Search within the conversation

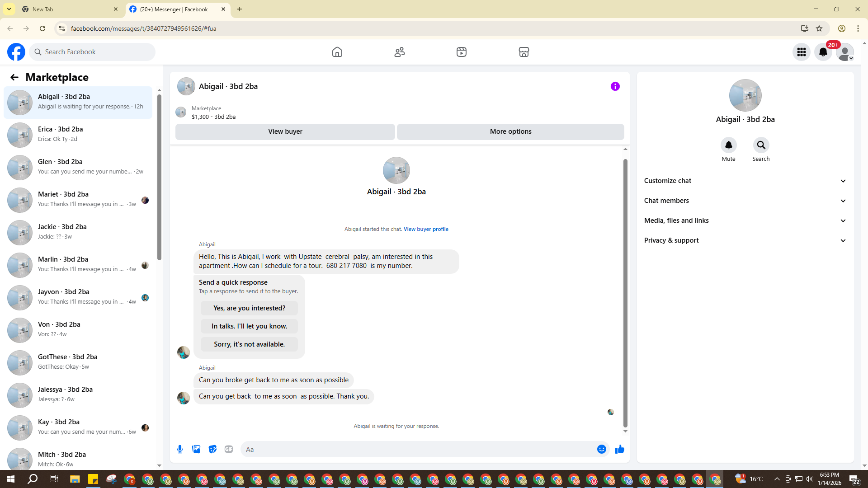pos(761,145)
